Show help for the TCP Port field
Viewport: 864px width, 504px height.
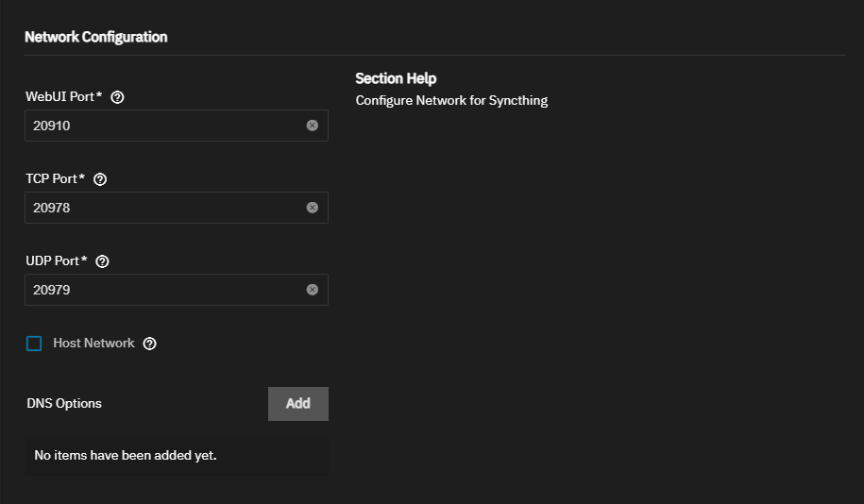100,179
